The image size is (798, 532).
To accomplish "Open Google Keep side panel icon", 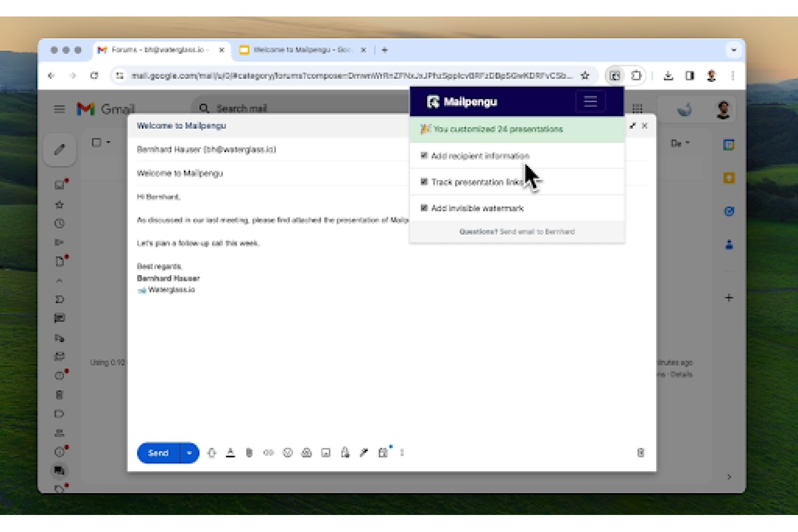I will point(729,178).
